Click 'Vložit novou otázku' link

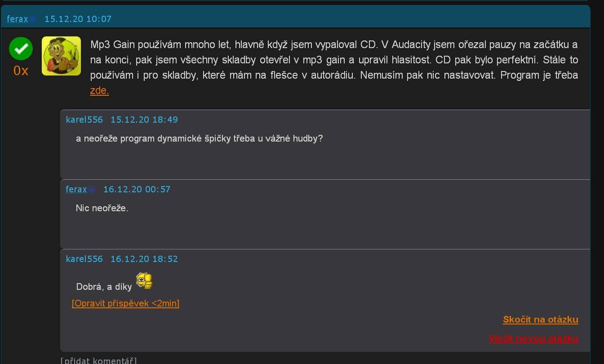point(533,338)
